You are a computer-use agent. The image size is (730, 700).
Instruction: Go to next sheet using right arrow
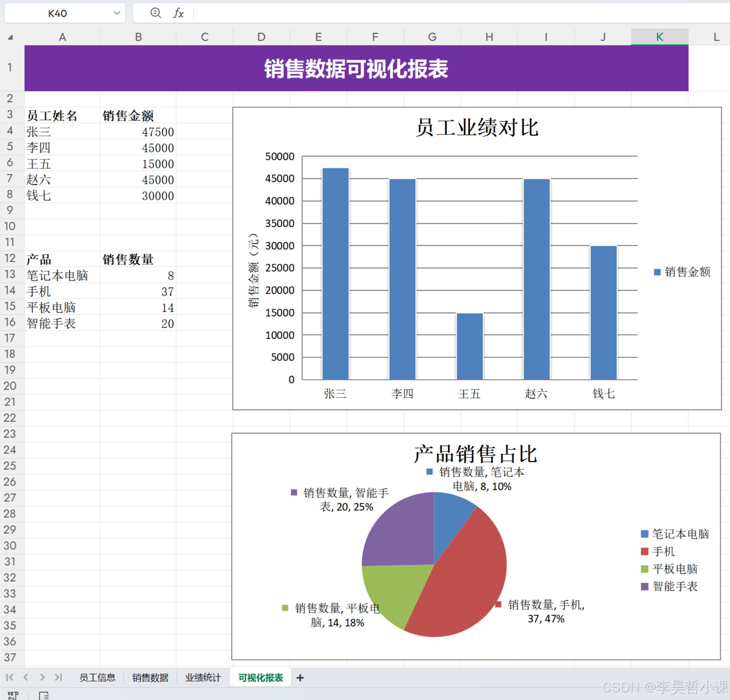point(42,677)
